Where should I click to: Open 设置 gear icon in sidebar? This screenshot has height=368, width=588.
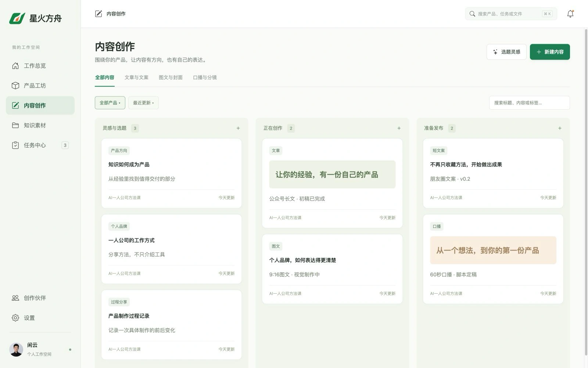(15, 318)
